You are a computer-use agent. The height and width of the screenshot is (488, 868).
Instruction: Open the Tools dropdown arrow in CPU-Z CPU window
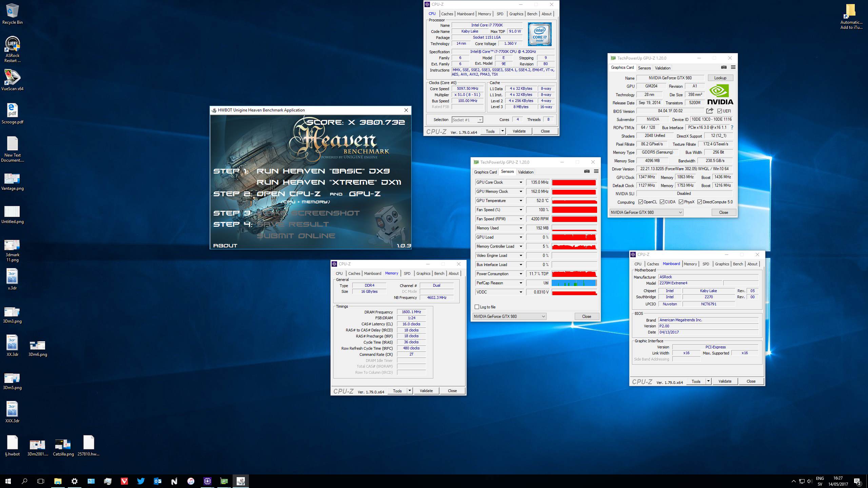[x=502, y=131]
